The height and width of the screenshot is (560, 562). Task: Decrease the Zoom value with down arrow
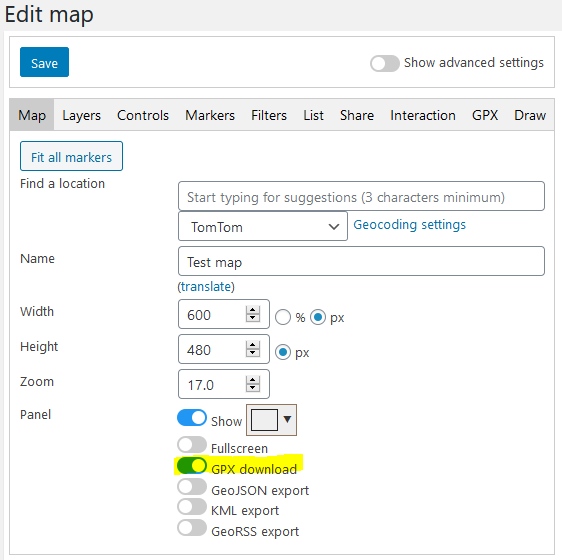253,388
